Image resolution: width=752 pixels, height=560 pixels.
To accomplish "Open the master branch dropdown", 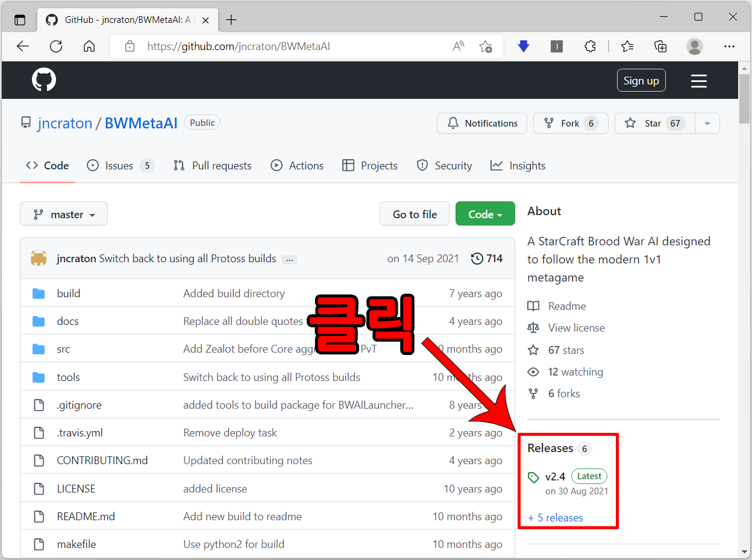I will click(64, 214).
